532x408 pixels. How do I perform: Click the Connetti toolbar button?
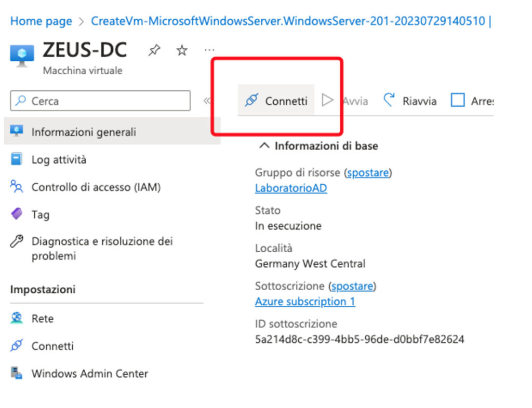point(276,101)
